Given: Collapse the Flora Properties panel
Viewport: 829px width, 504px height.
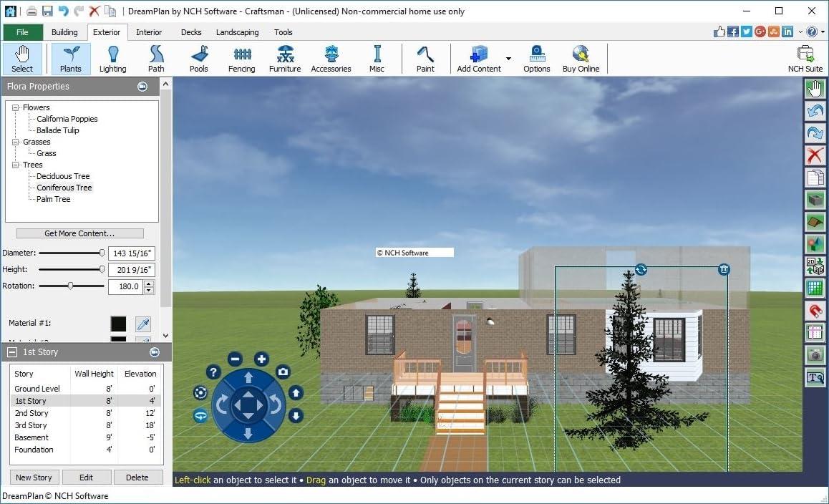Looking at the screenshot, I should 142,86.
